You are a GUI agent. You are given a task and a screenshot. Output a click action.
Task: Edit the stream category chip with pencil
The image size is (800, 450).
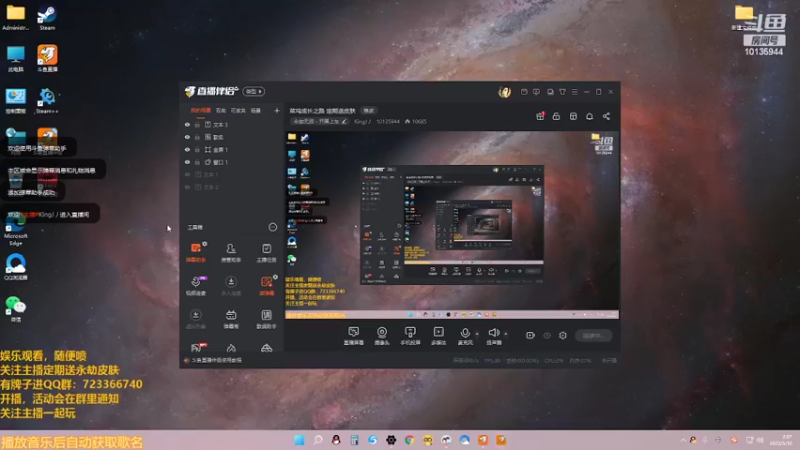coord(319,121)
